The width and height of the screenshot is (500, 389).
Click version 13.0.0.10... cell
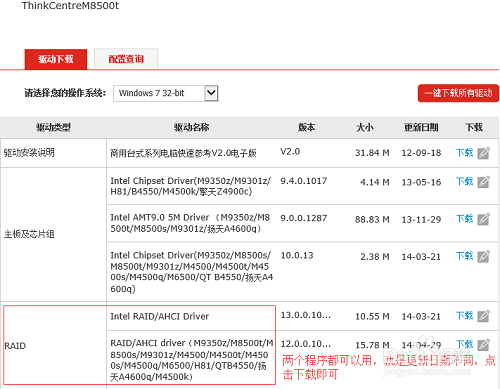coord(306,315)
